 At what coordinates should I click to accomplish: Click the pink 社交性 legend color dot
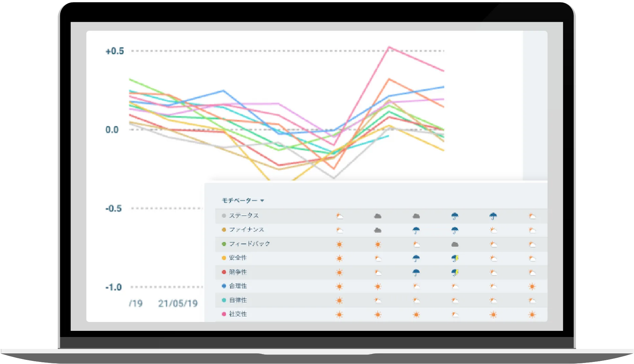coord(224,314)
